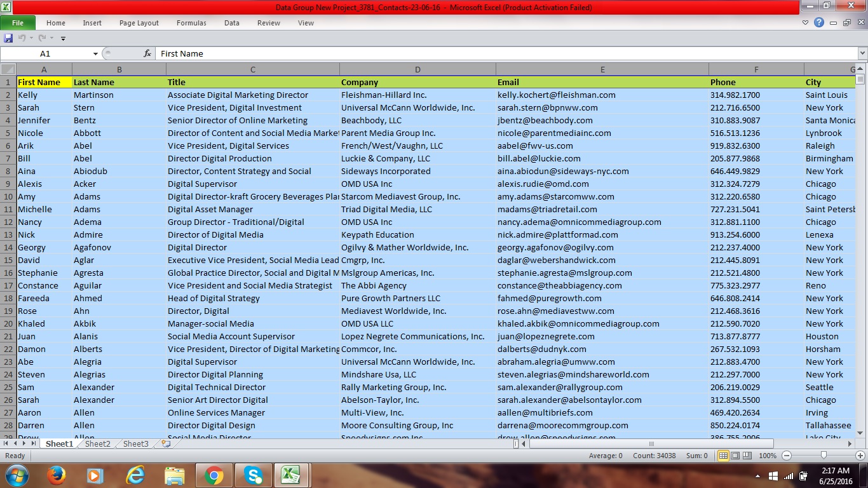The height and width of the screenshot is (488, 868).
Task: Switch to the Sheet3 worksheet tab
Action: pos(136,444)
